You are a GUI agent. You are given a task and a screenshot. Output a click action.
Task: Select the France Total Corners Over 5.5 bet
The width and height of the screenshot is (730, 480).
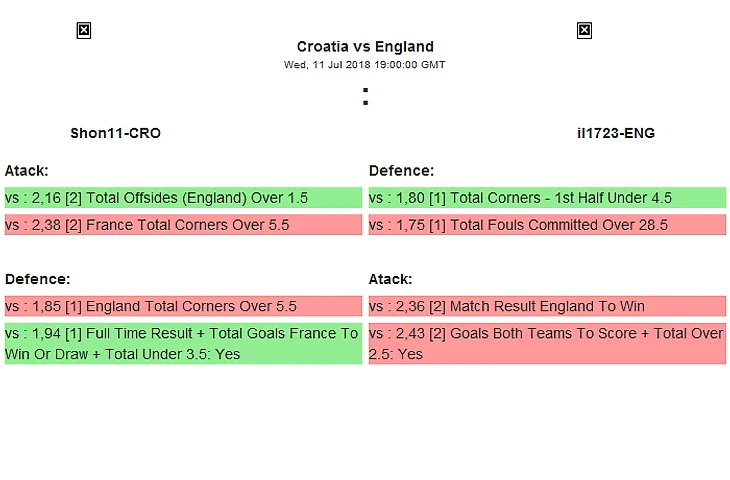[183, 225]
